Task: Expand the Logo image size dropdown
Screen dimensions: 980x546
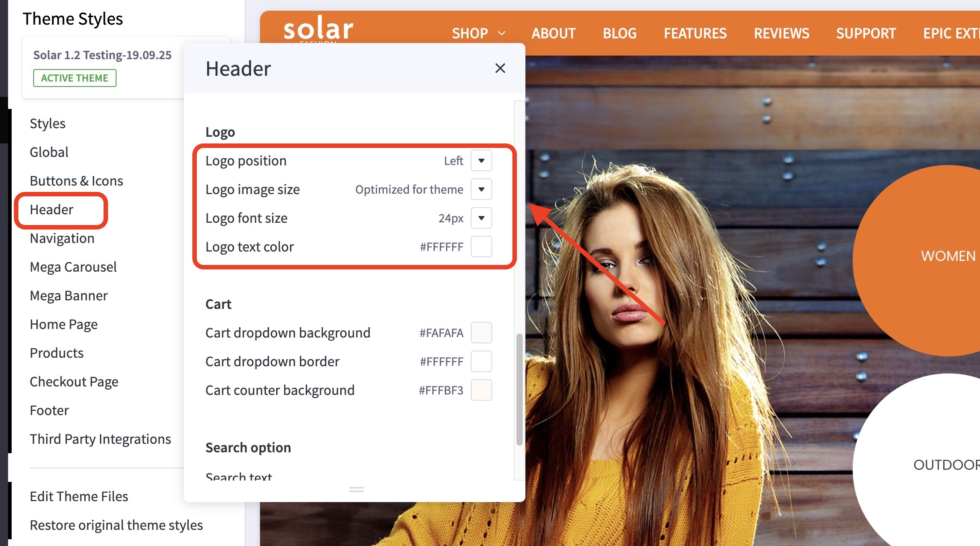Action: tap(481, 189)
